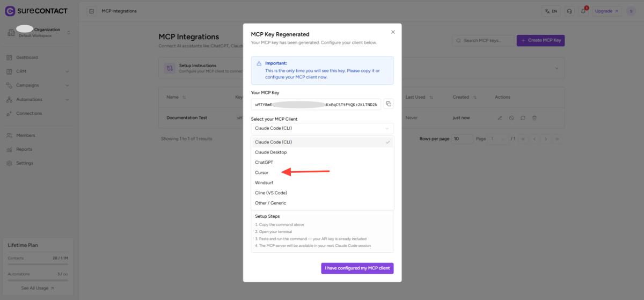Delete Documentation Test key via trash icon
The image size is (644, 300).
tap(534, 118)
